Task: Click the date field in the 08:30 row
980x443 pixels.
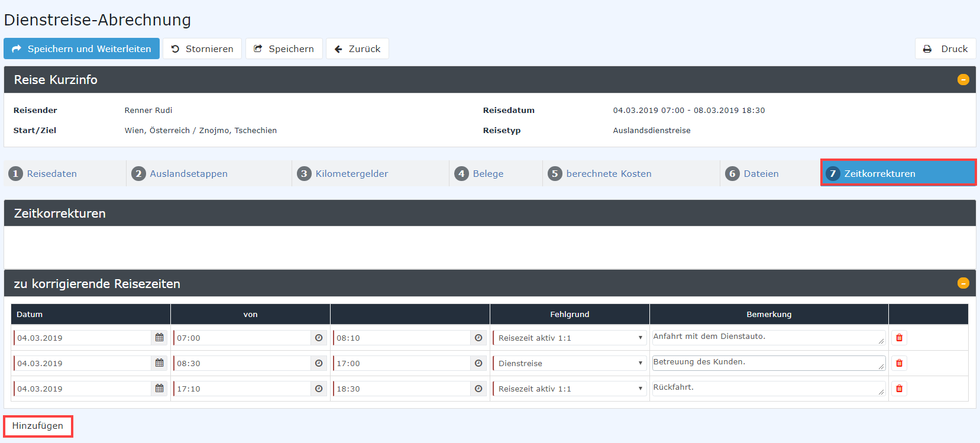Action: 83,363
